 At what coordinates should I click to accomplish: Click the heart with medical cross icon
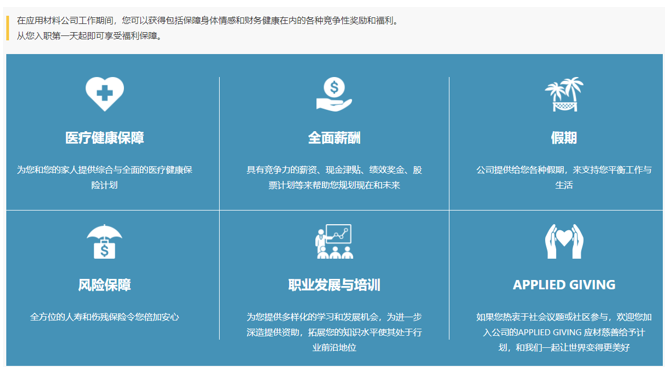(x=104, y=94)
